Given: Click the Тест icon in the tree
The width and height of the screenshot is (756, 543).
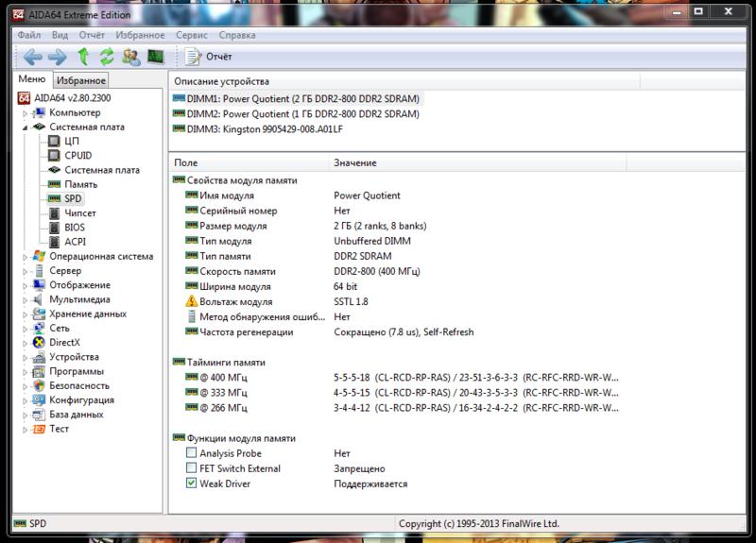Looking at the screenshot, I should (x=39, y=429).
